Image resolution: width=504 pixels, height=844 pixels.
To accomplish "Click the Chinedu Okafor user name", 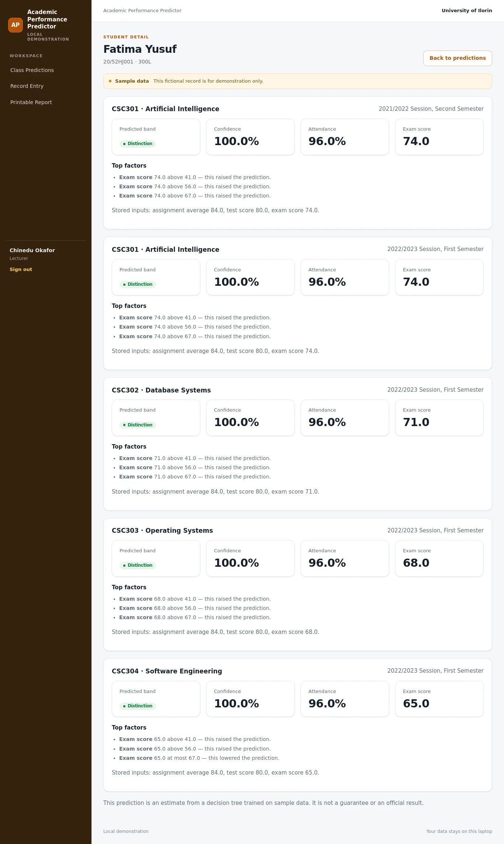I will 32,250.
